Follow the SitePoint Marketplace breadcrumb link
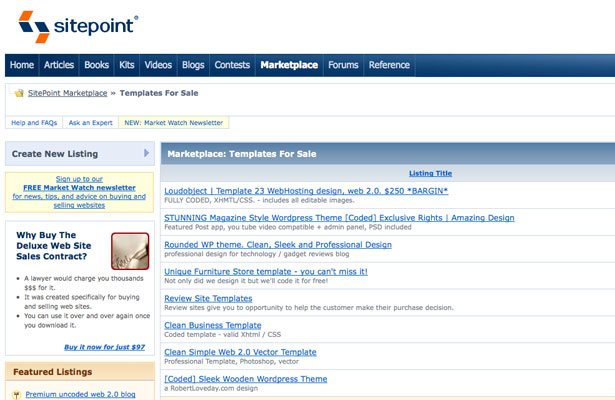This screenshot has height=400, width=615. click(67, 93)
